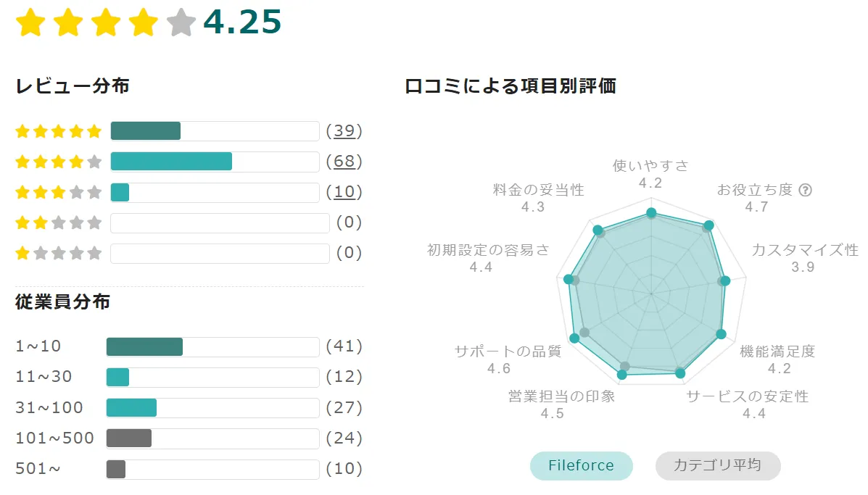Click the カスタマイズ性 radar chart point
This screenshot has width=868, height=495.
click(x=724, y=281)
